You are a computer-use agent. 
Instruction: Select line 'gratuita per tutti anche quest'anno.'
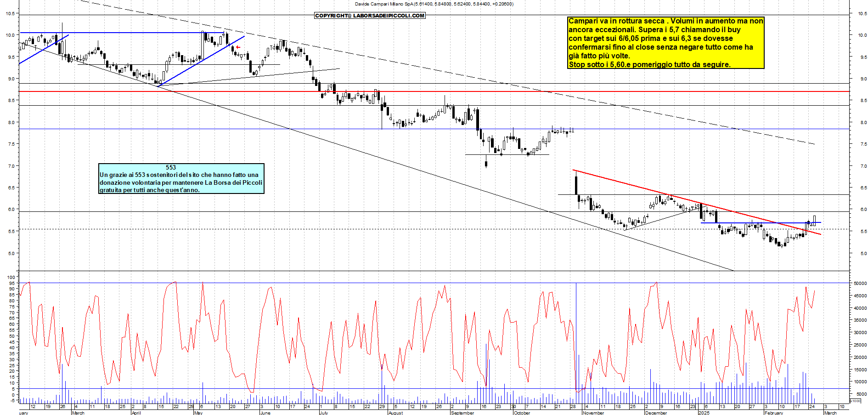pyautogui.click(x=150, y=190)
